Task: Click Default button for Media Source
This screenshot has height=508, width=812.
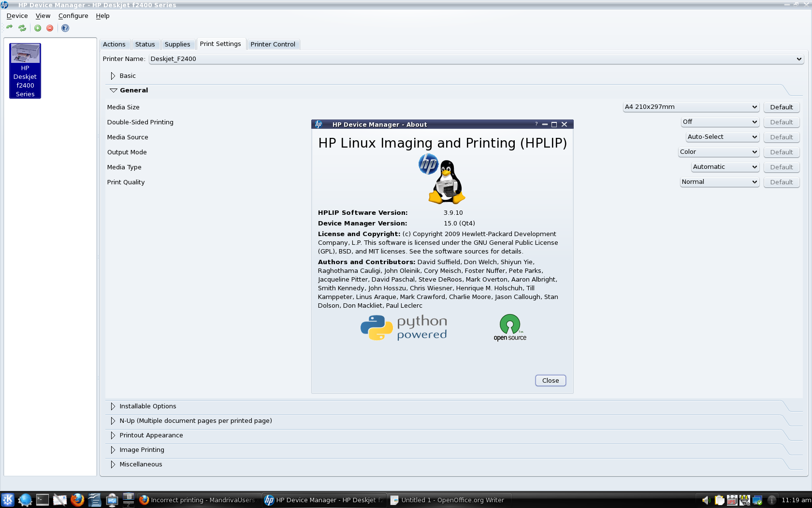Action: pyautogui.click(x=782, y=137)
